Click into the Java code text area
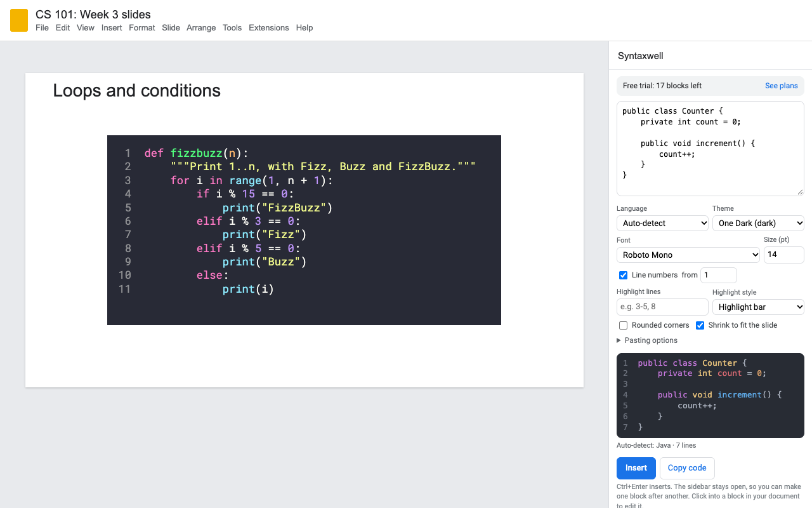This screenshot has width=812, height=508. click(710, 149)
